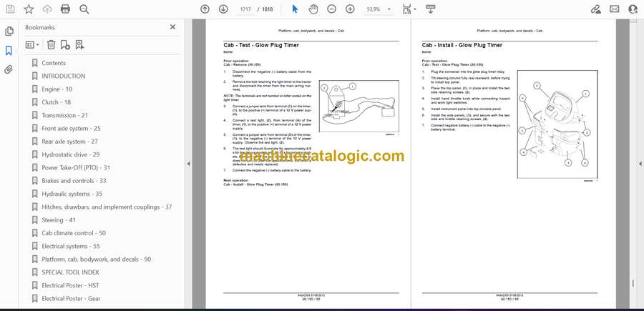Click the find current bookmark icon
644x311 pixels.
click(x=79, y=45)
